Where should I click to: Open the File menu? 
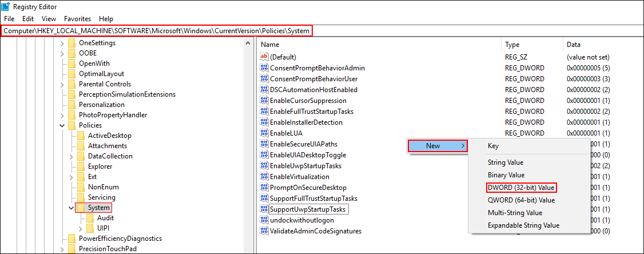(9, 19)
